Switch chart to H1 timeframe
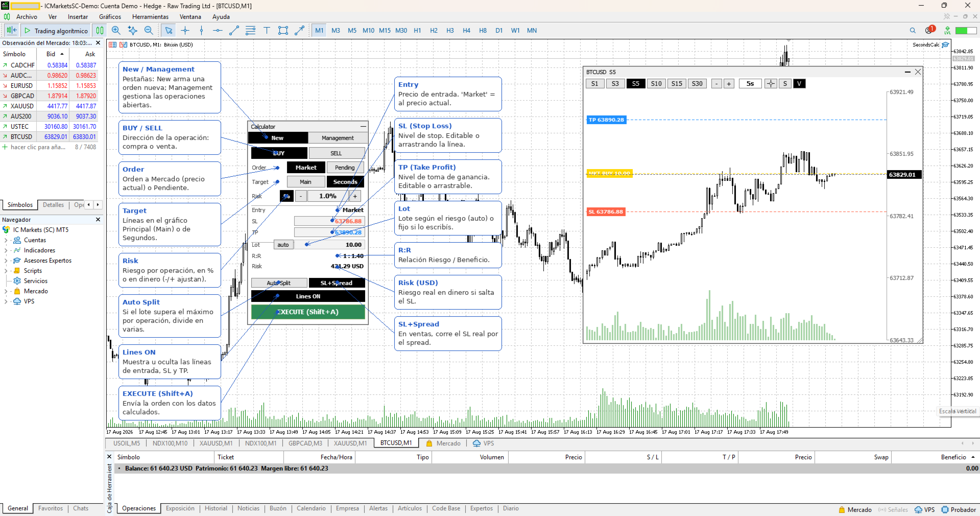 (x=417, y=31)
